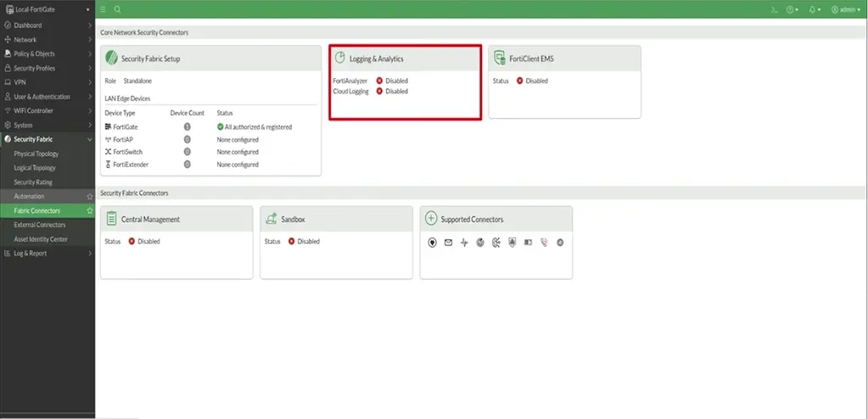Click the FortiGate device type row icon
Viewport: 868px width, 419px height.
[108, 126]
